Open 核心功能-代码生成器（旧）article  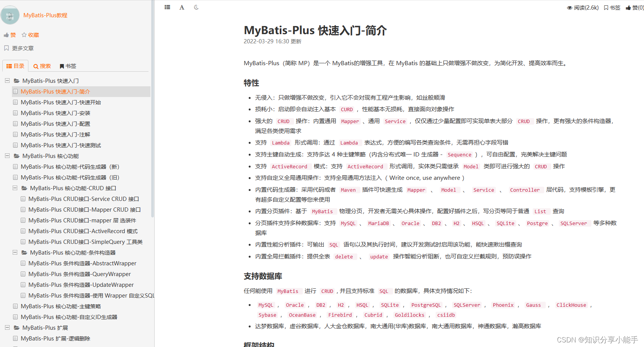point(70,178)
